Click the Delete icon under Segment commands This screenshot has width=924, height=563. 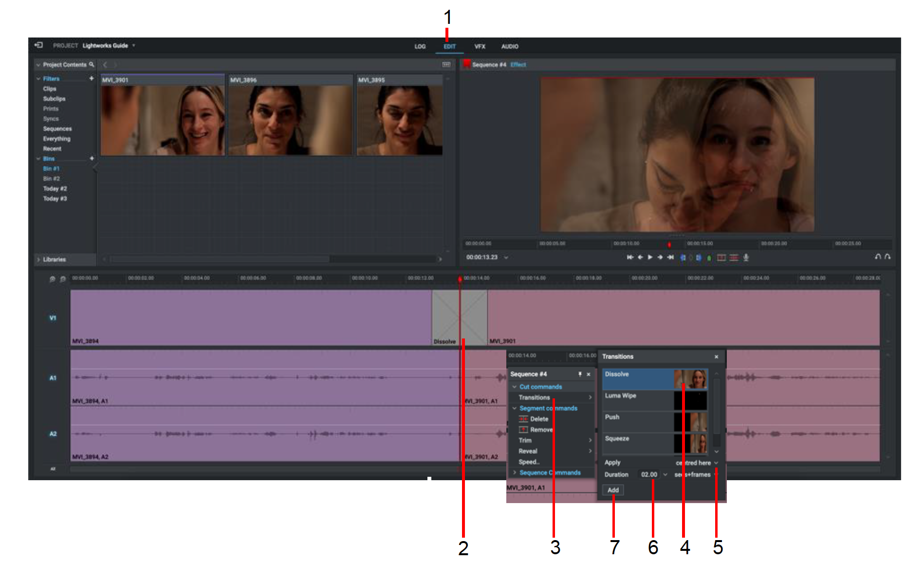523,419
